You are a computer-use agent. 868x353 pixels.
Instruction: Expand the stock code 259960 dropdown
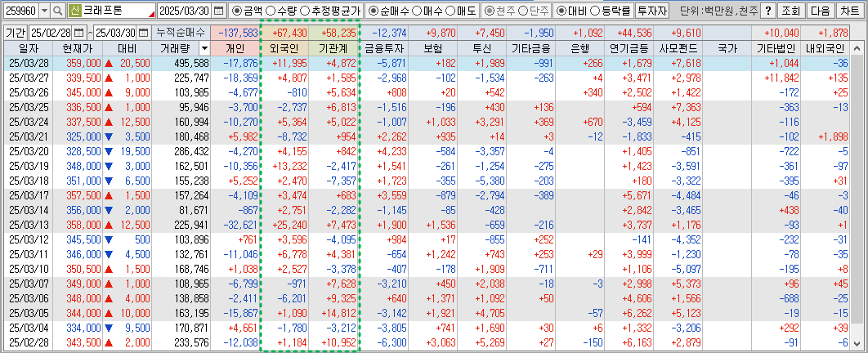point(44,11)
